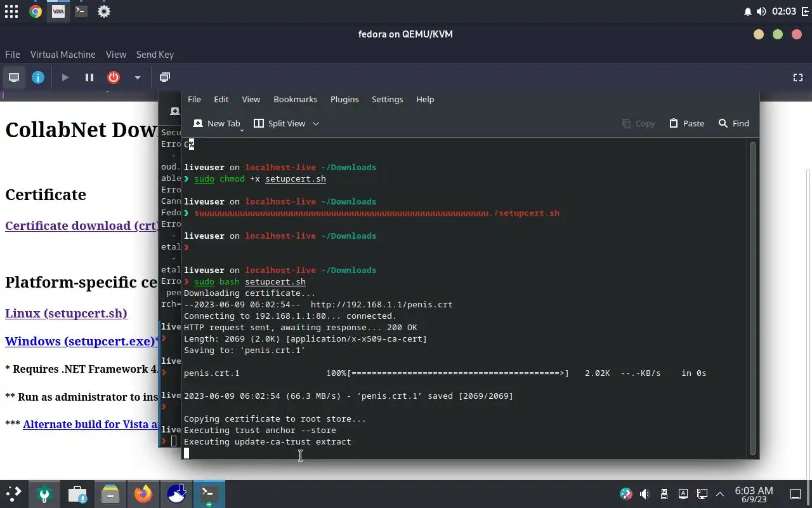Open the file manager taskbar icon
Image resolution: width=812 pixels, height=508 pixels.
point(110,494)
